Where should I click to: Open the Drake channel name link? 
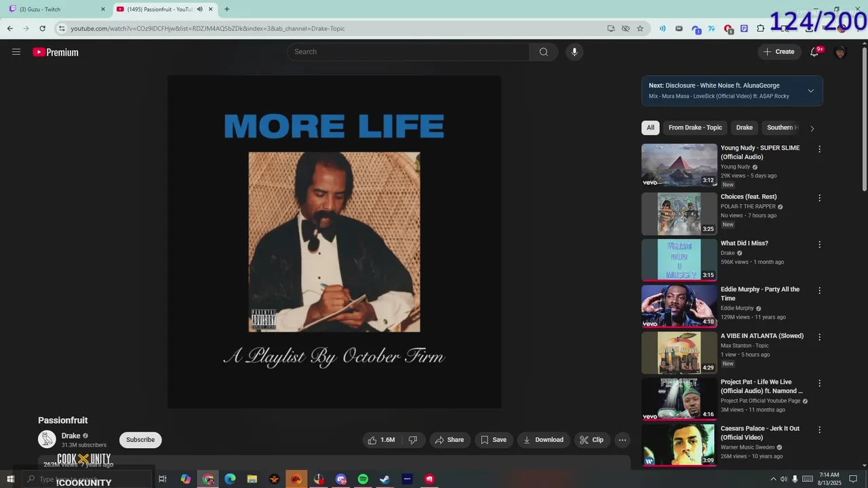[71, 436]
